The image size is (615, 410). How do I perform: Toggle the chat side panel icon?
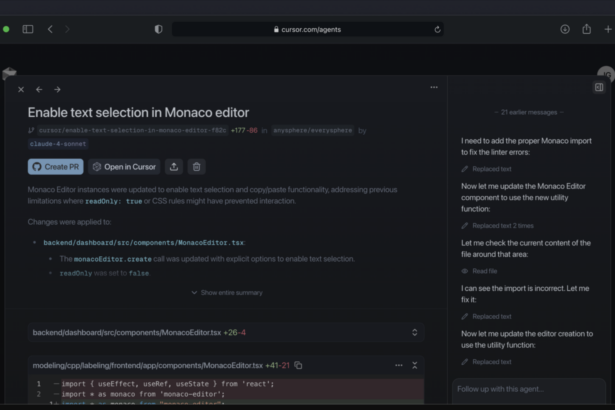pyautogui.click(x=599, y=87)
